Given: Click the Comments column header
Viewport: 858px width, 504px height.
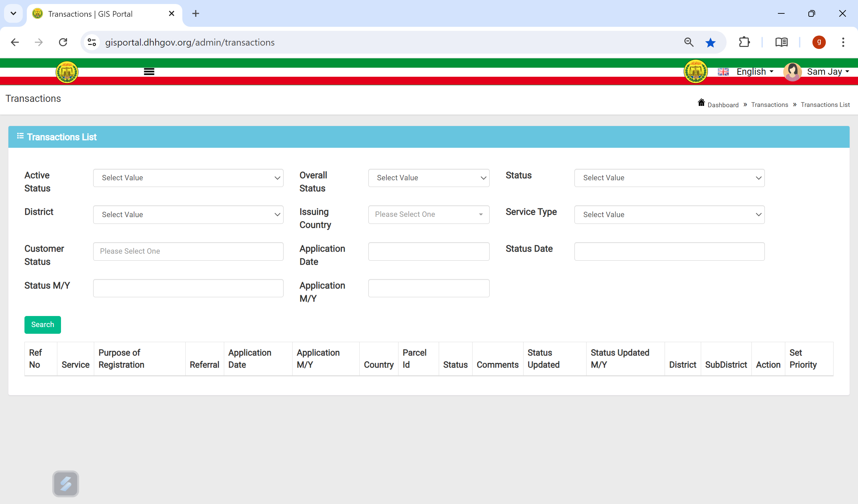Looking at the screenshot, I should click(x=497, y=359).
